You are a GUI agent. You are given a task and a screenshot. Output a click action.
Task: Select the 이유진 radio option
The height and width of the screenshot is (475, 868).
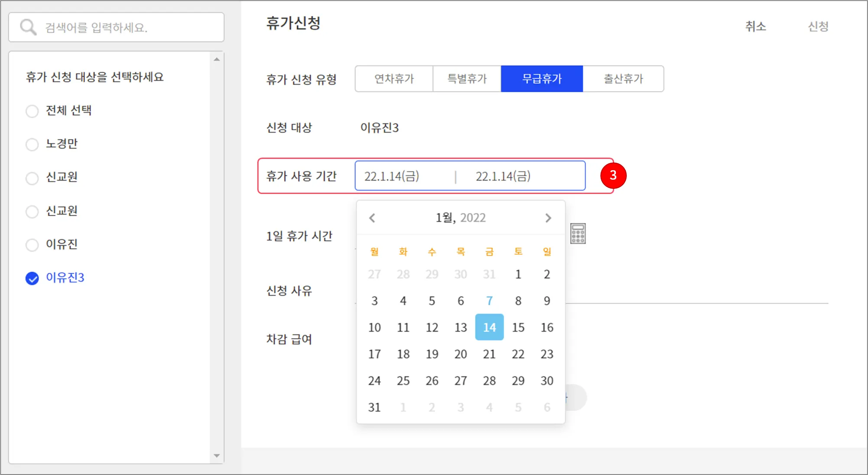pos(32,245)
